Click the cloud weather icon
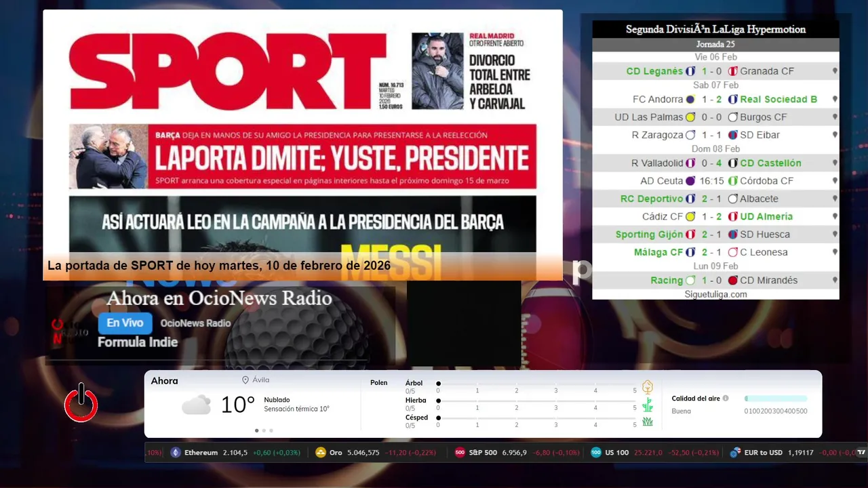 pos(196,405)
